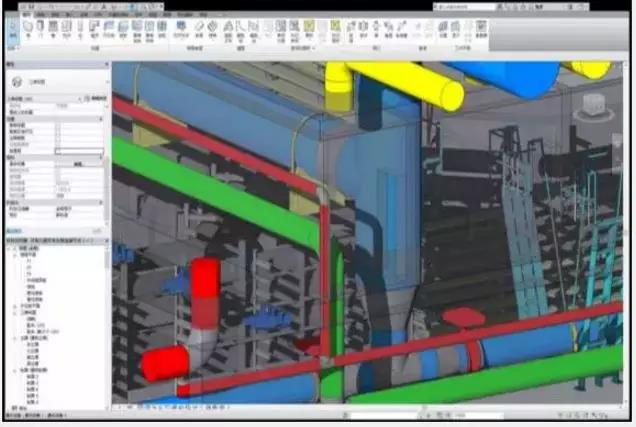This screenshot has height=427, width=636.
Task: Select the Roof tool
Action: pos(94,30)
